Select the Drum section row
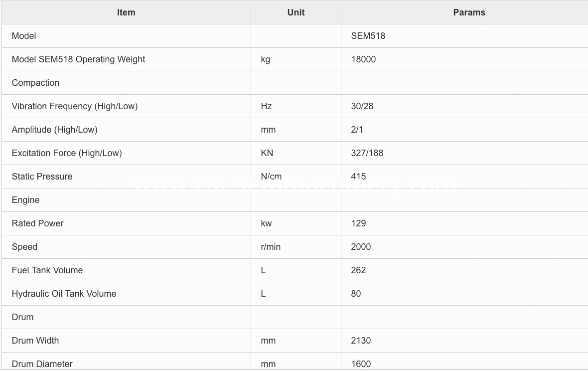588x371 pixels. point(295,317)
